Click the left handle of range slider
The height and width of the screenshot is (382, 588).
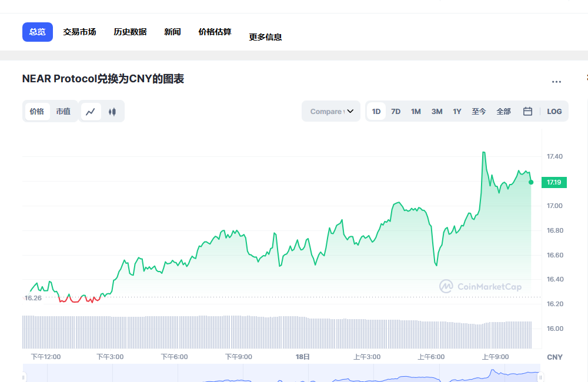24,377
